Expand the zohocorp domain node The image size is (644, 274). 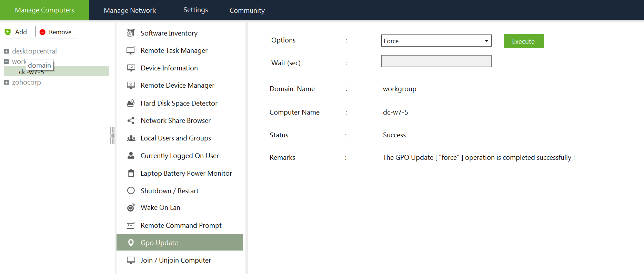click(6, 82)
